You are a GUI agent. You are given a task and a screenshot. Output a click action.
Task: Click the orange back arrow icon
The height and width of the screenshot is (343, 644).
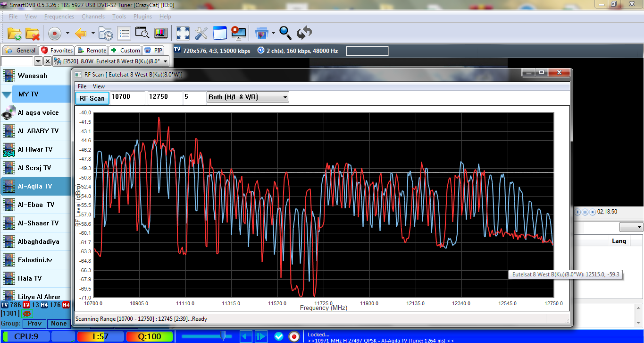click(81, 34)
